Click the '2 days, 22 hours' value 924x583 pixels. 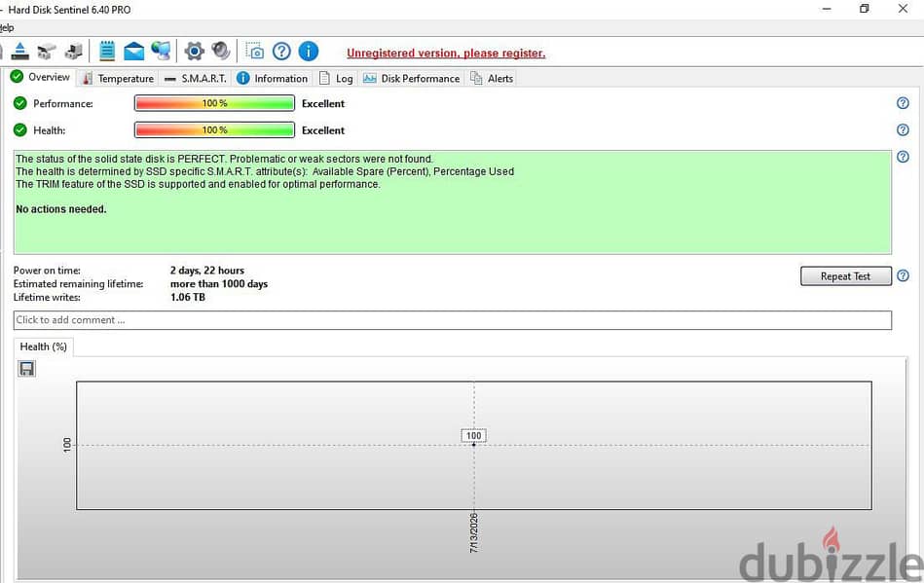[x=206, y=271]
